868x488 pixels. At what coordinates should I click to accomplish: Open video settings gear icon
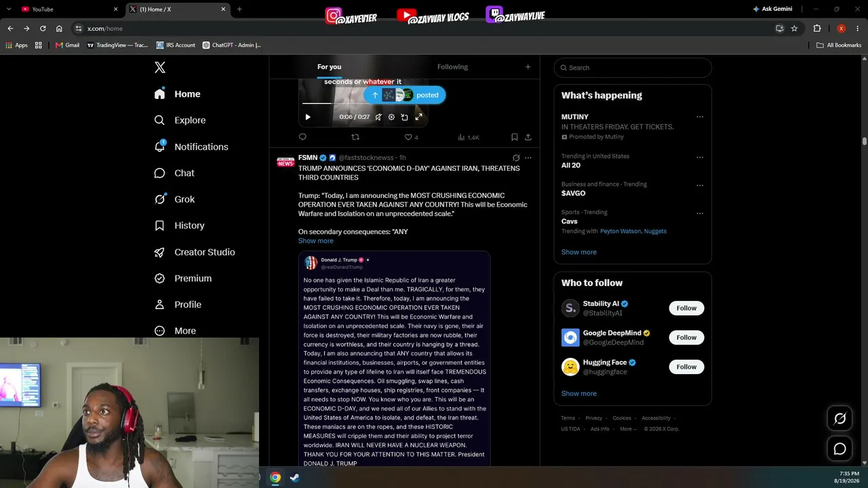(x=391, y=117)
